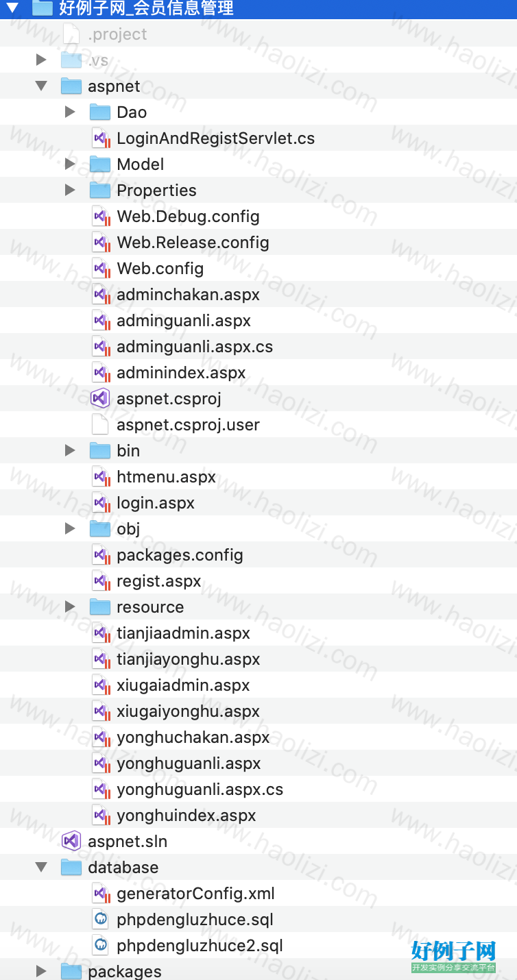
Task: Collapse the database folder
Action: 41,868
